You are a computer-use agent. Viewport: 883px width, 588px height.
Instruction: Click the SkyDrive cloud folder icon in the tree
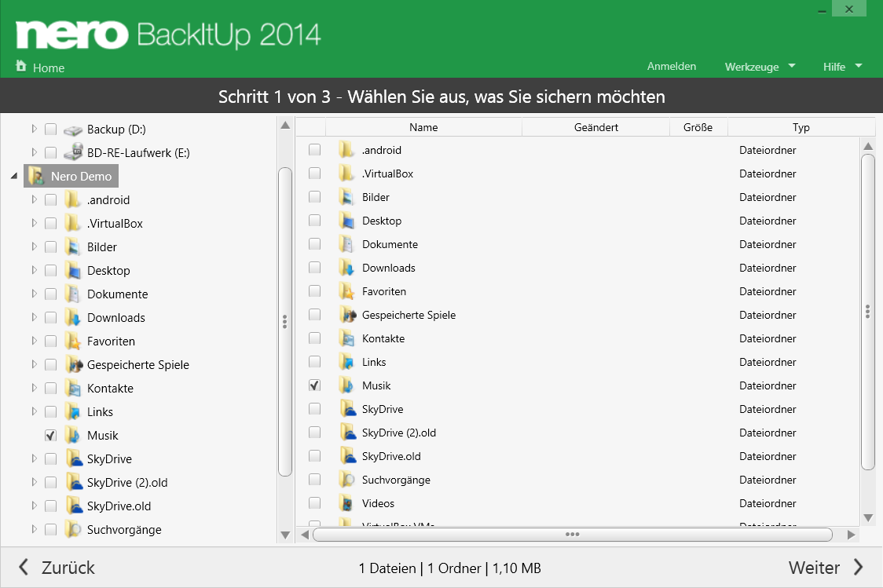(x=74, y=458)
